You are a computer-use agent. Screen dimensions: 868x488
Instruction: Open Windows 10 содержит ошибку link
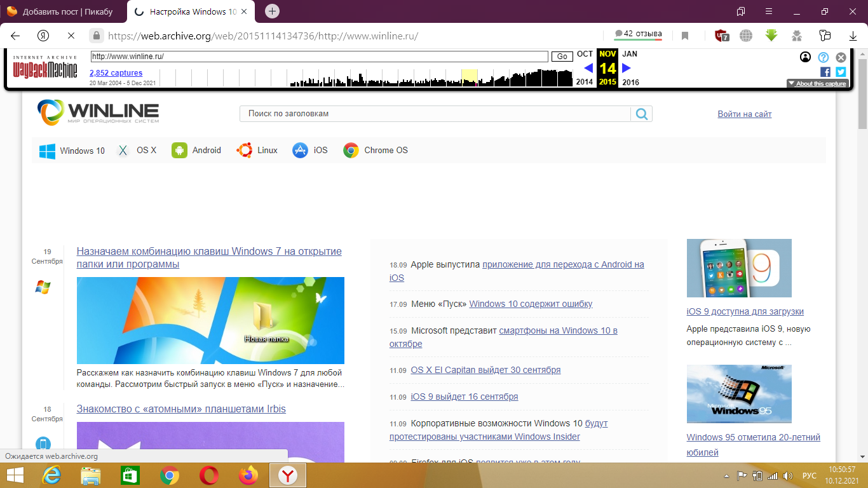(531, 304)
